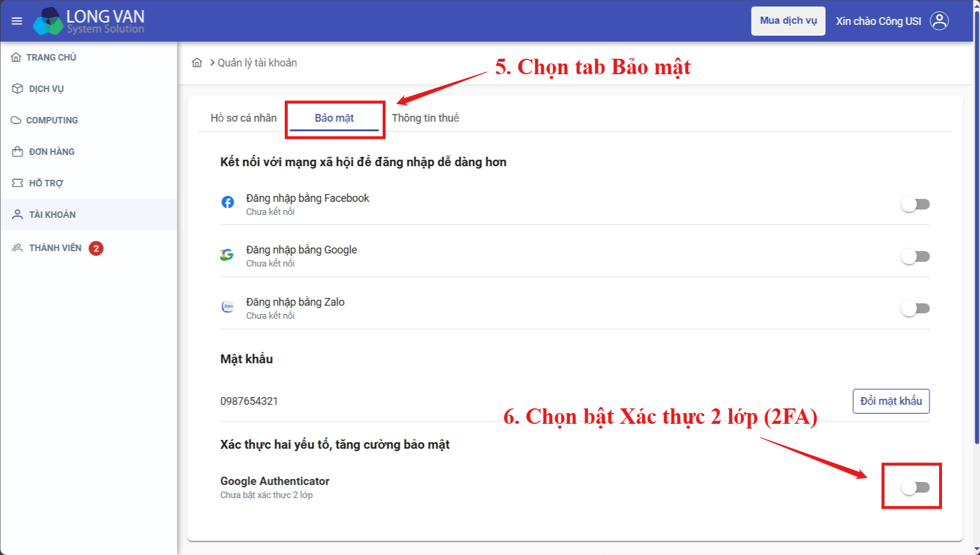Viewport: 980px width, 555px height.
Task: Open THÀNH VIÊN sidebar item
Action: [x=89, y=248]
